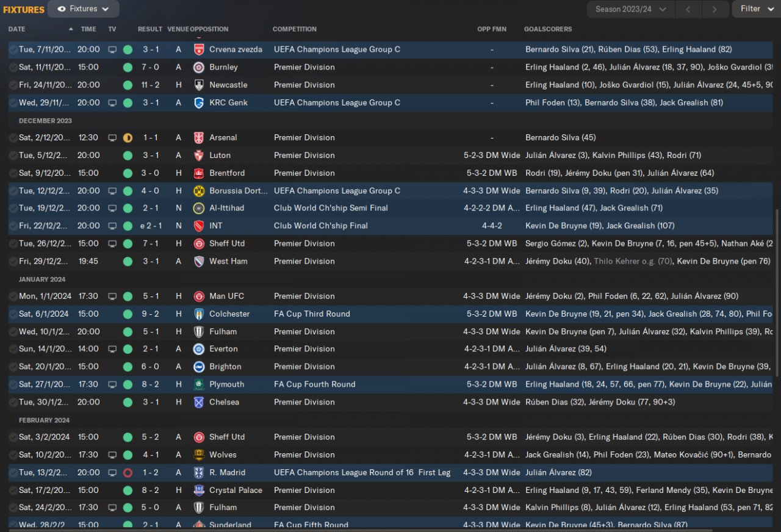Click the Everton club badge

click(198, 349)
